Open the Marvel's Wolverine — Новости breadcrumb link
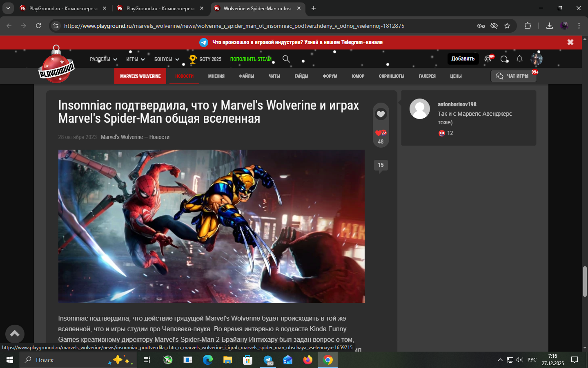Screen dimensions: 588x368 tap(135, 137)
